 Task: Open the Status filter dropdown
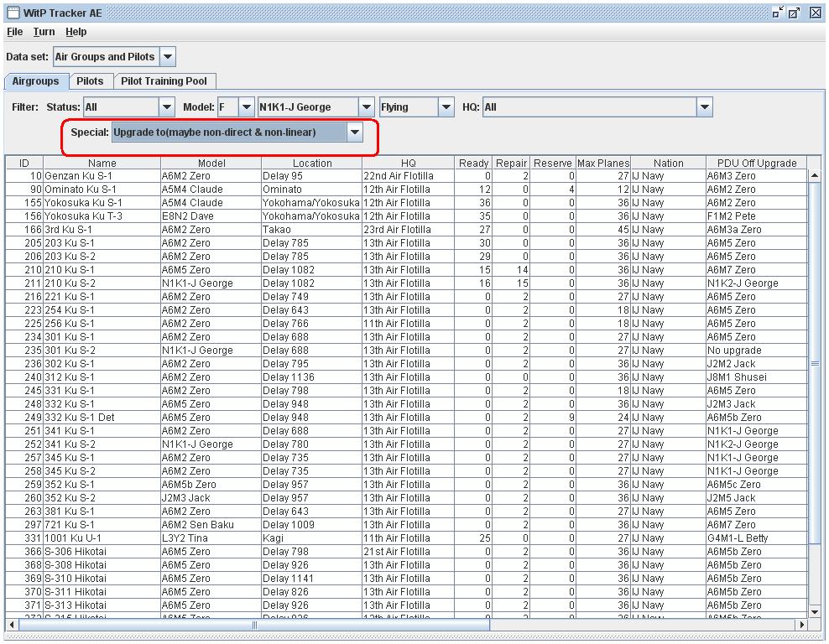(166, 107)
